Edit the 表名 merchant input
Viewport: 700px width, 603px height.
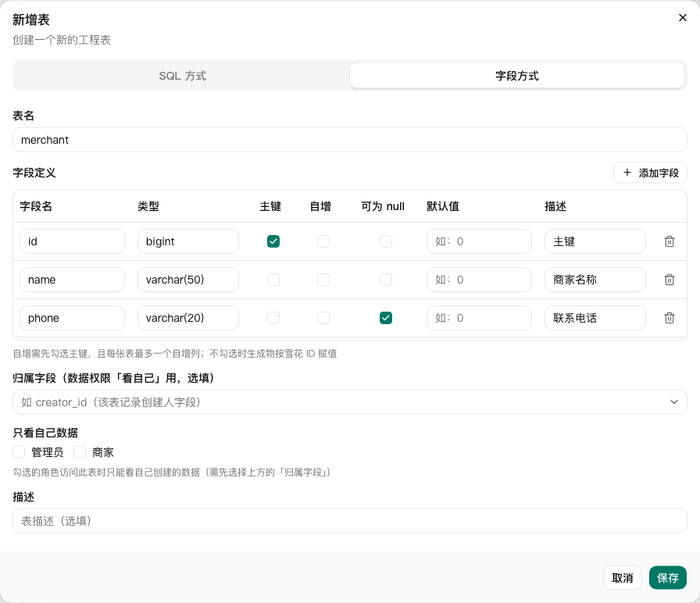[349, 140]
